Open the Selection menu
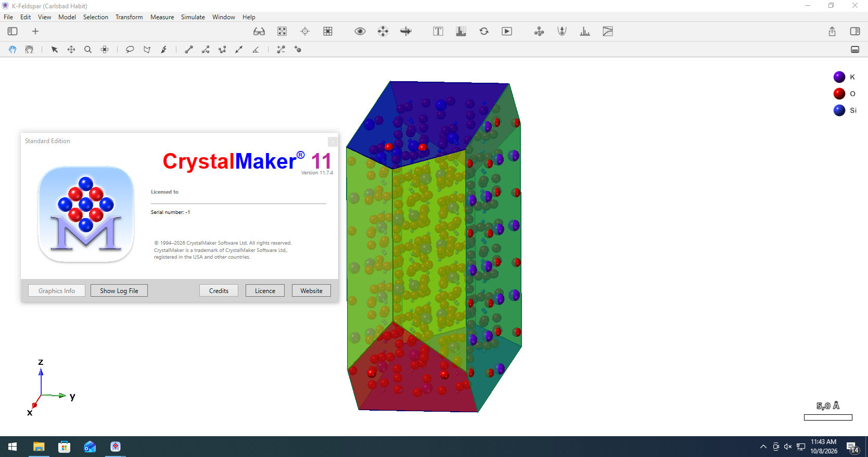Image resolution: width=868 pixels, height=457 pixels. (x=96, y=17)
